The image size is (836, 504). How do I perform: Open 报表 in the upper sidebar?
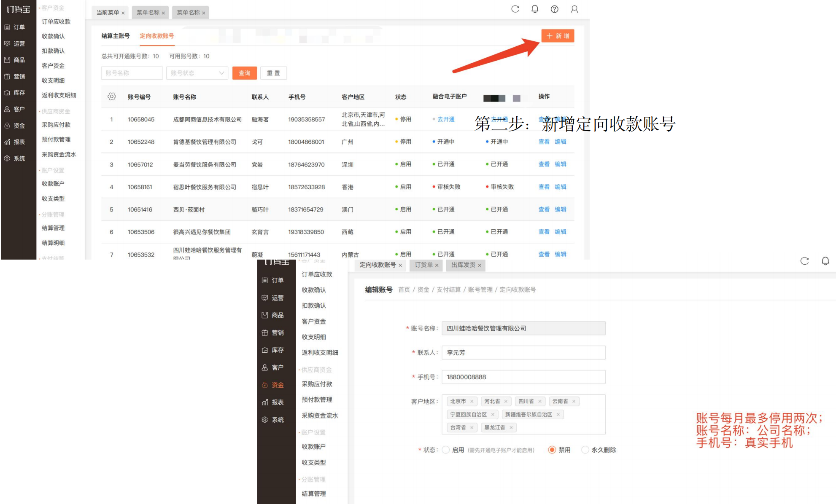click(15, 142)
